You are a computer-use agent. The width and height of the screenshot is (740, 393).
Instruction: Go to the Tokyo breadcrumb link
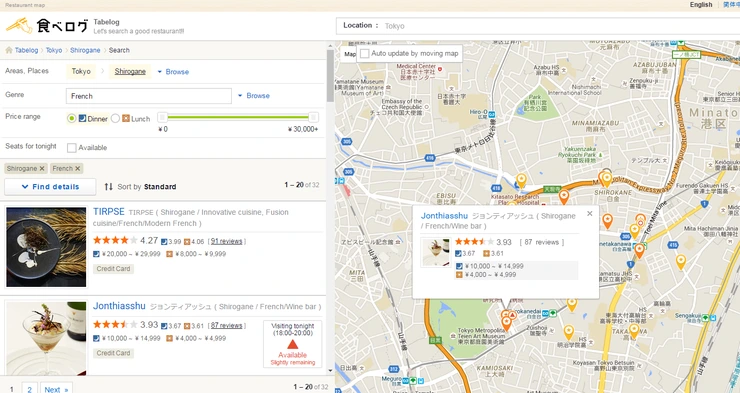click(x=54, y=50)
